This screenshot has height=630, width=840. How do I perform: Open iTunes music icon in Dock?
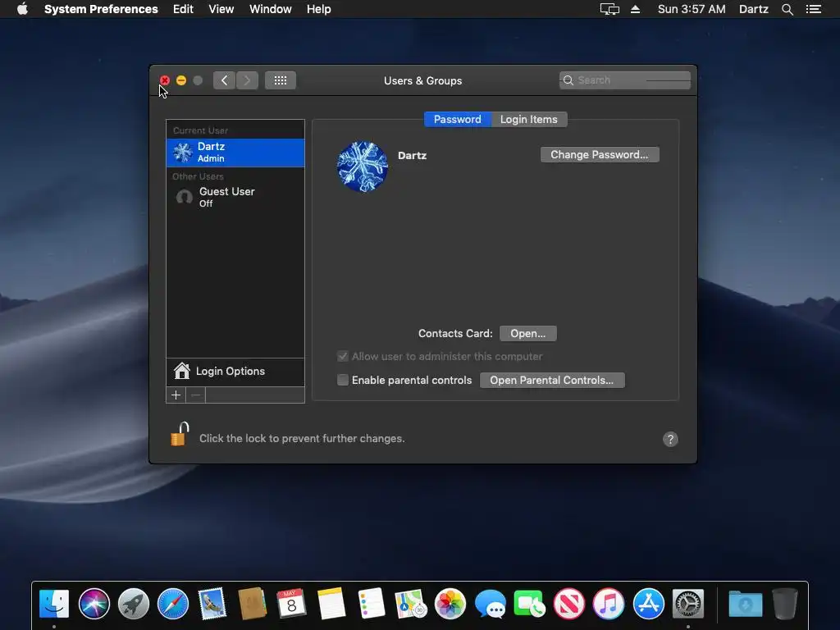[609, 604]
